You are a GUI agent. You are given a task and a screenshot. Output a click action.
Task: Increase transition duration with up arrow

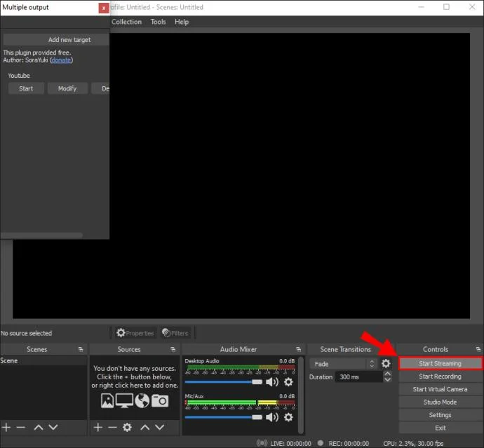coord(388,374)
